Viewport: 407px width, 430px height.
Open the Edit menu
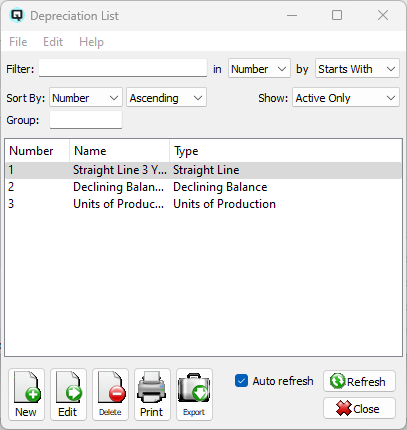click(x=53, y=42)
